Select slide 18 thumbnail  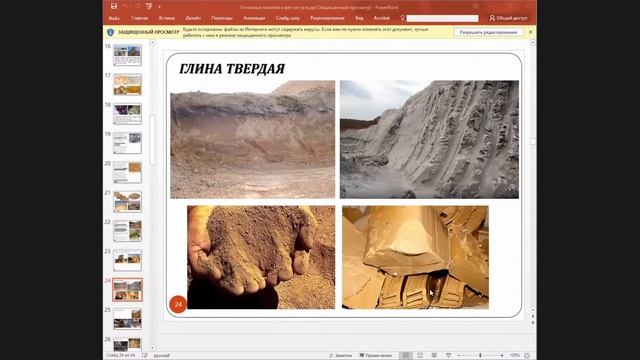(127, 114)
